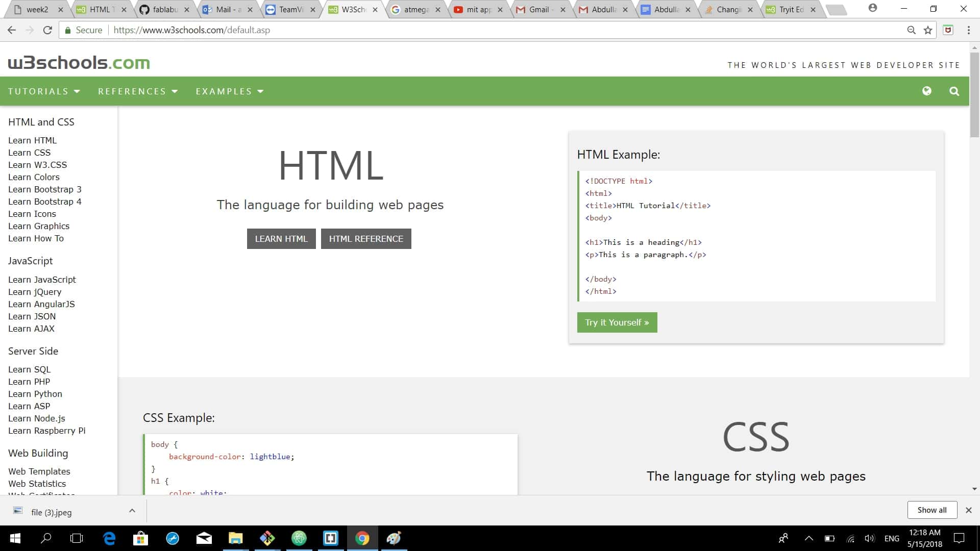Click the HTML REFERENCE button
This screenshot has width=980, height=551.
pos(366,239)
